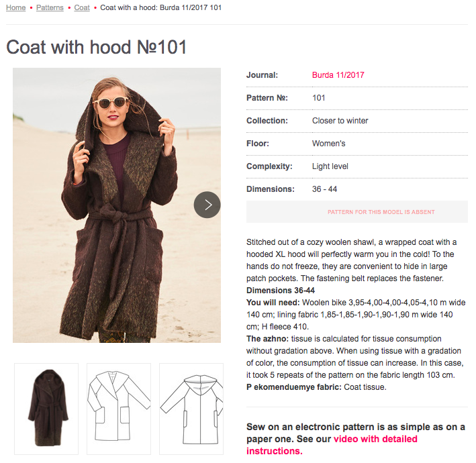Go to the Patterns breadcrumb link
Screen dimensions: 476x463
[50, 7]
